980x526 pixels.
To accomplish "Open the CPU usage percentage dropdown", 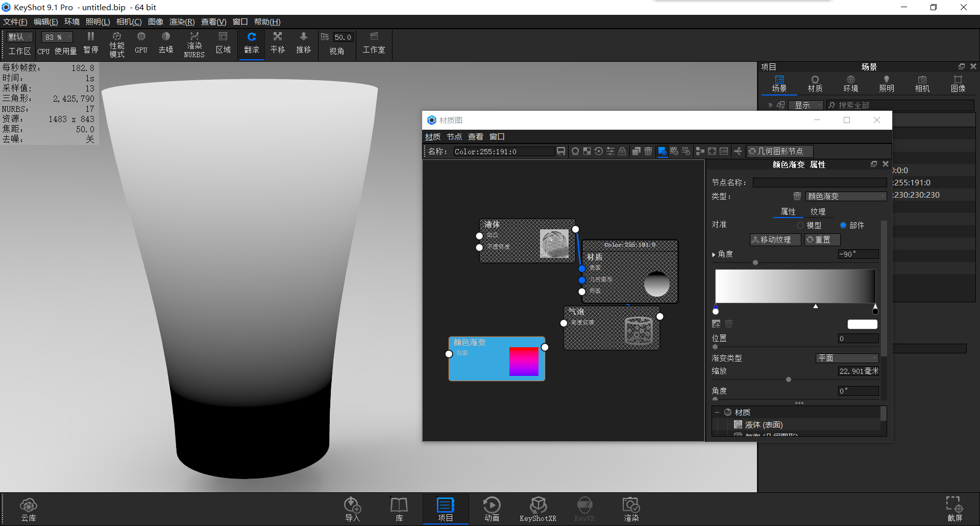I will point(56,37).
